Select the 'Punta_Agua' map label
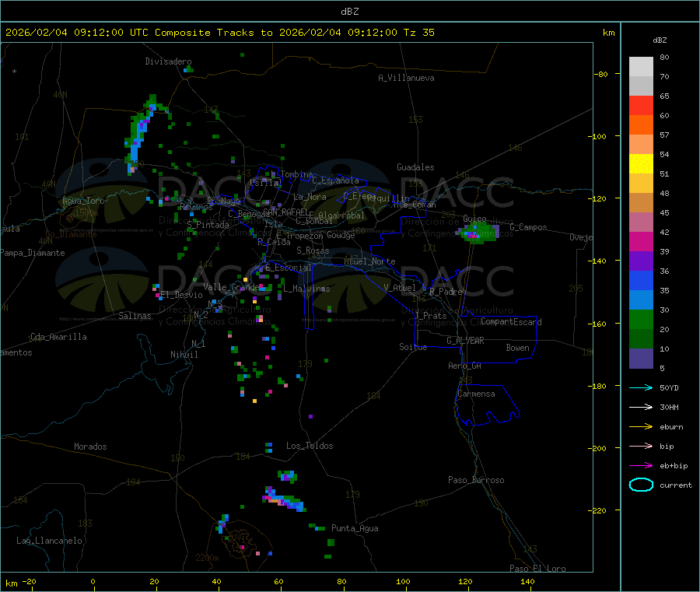The width and height of the screenshot is (700, 592). [x=355, y=528]
